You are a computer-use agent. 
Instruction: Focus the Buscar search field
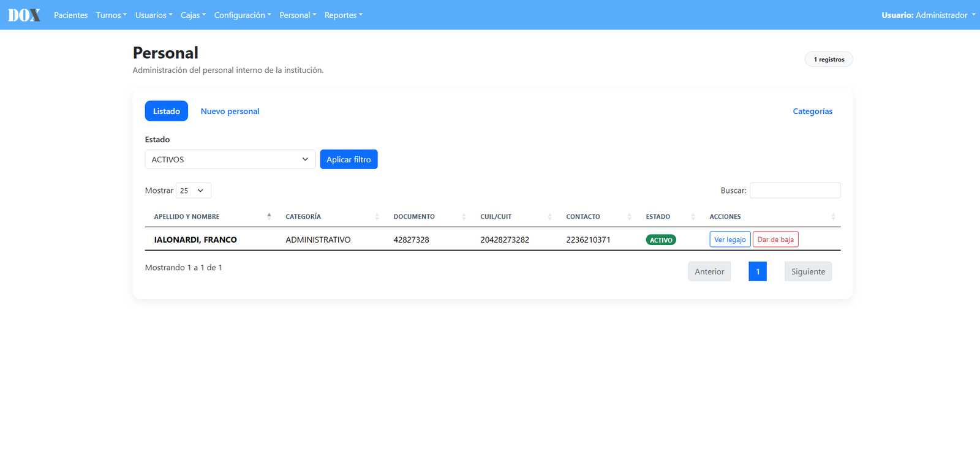(795, 191)
